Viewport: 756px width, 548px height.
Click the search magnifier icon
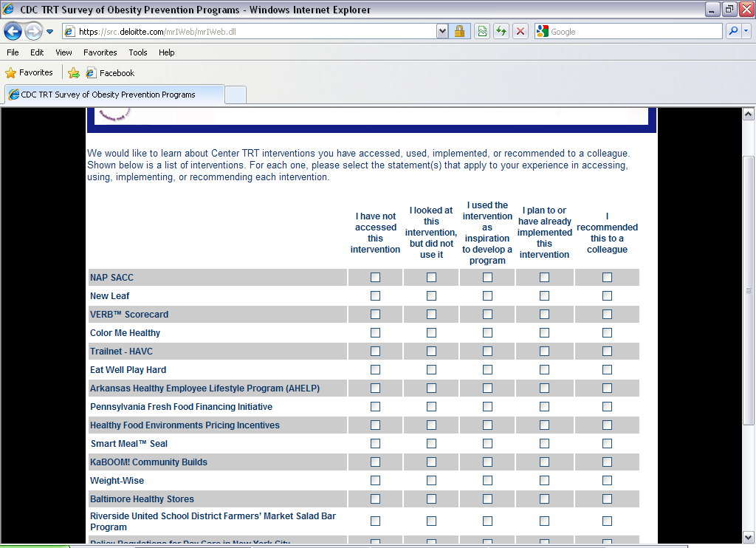pyautogui.click(x=733, y=32)
